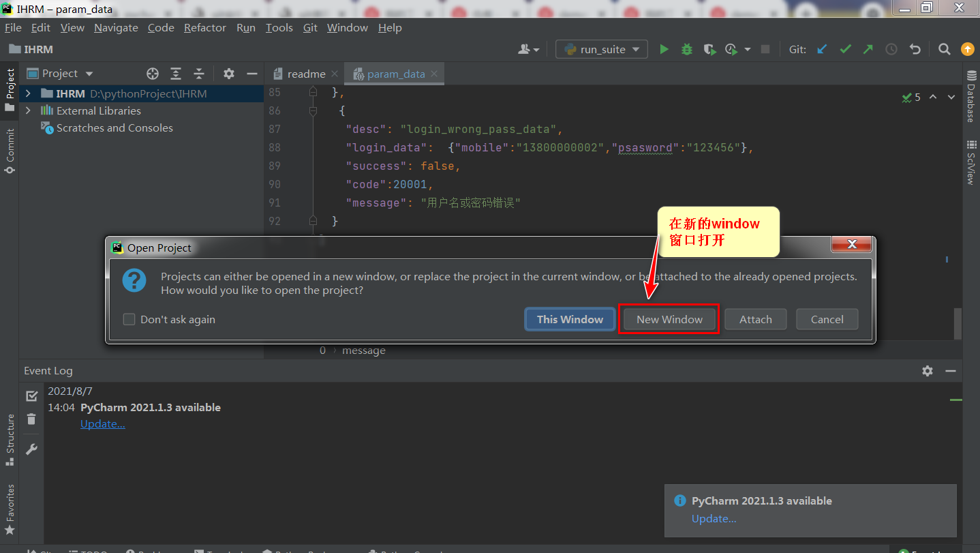This screenshot has height=553, width=980.
Task: Open the Navigate menu
Action: click(x=116, y=27)
